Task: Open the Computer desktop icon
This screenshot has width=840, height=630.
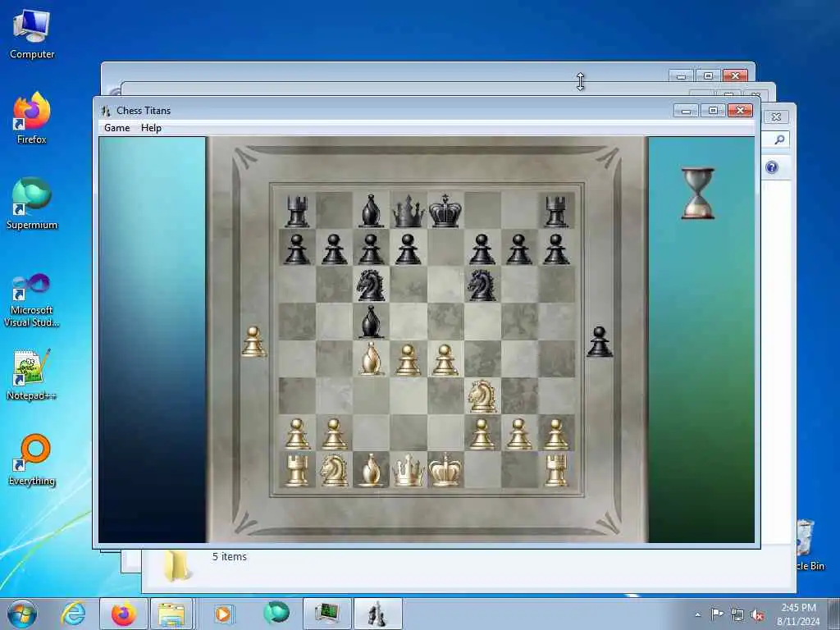Action: [x=32, y=34]
